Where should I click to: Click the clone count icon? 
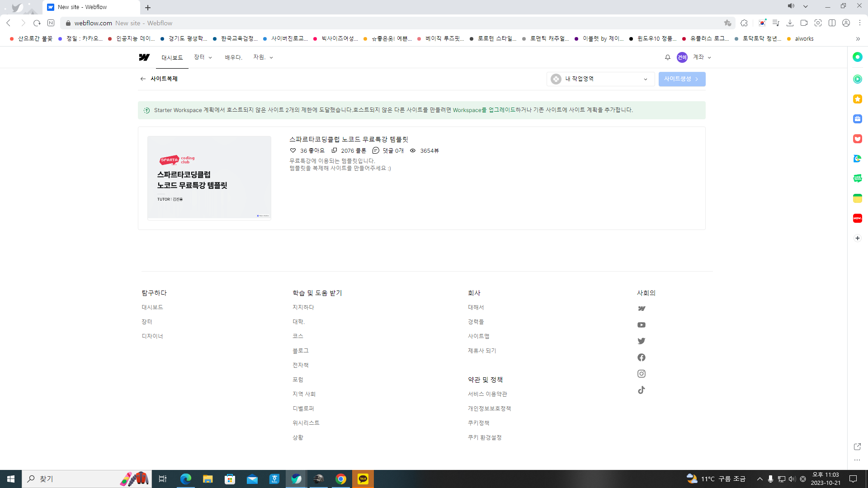click(334, 150)
